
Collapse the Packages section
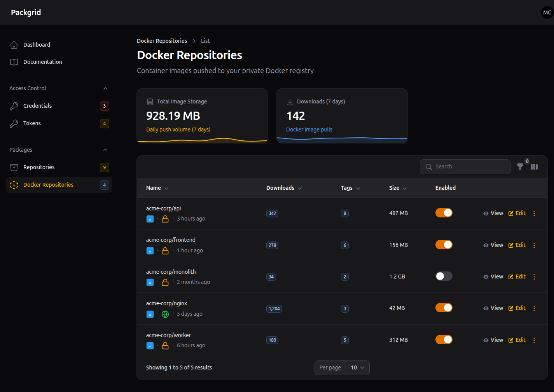pos(105,149)
